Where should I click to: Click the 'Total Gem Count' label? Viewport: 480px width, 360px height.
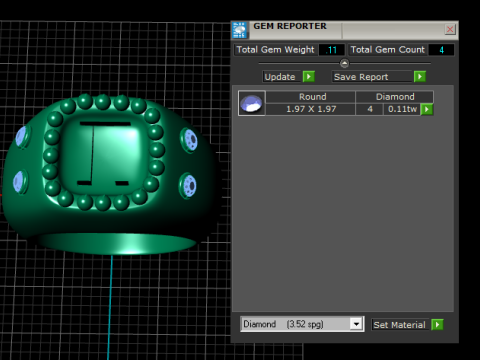click(x=388, y=50)
